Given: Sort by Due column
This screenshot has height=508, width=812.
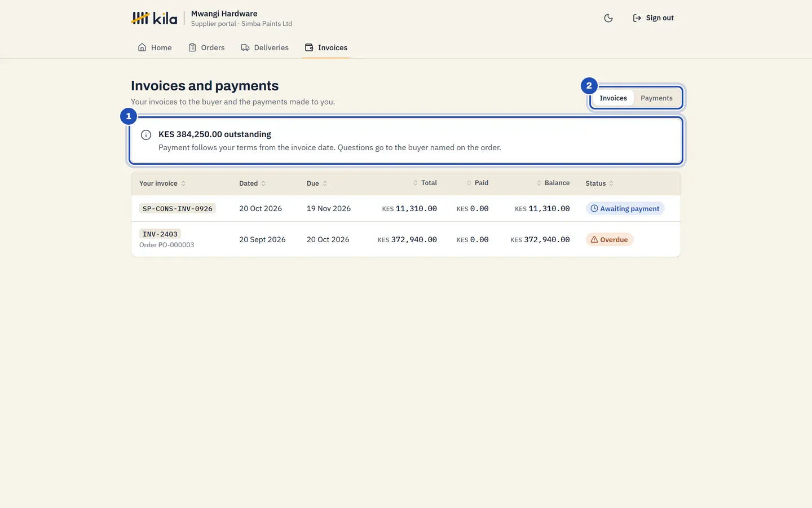Looking at the screenshot, I should [x=317, y=183].
